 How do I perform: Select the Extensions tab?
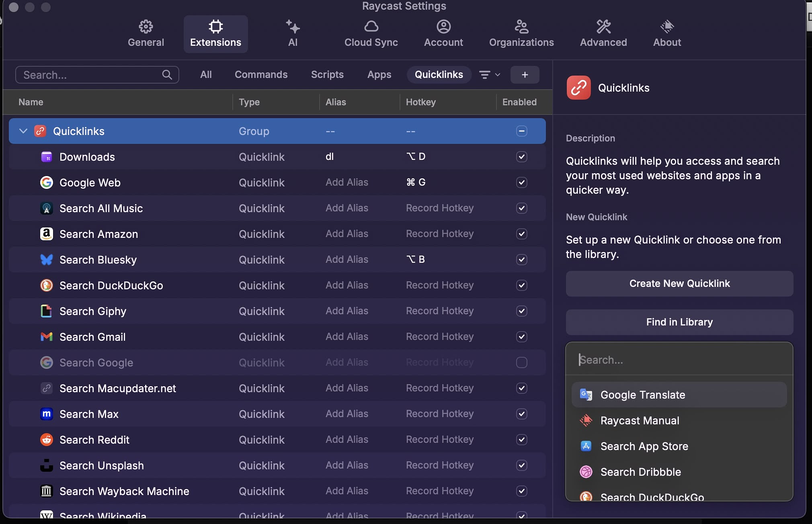tap(215, 34)
